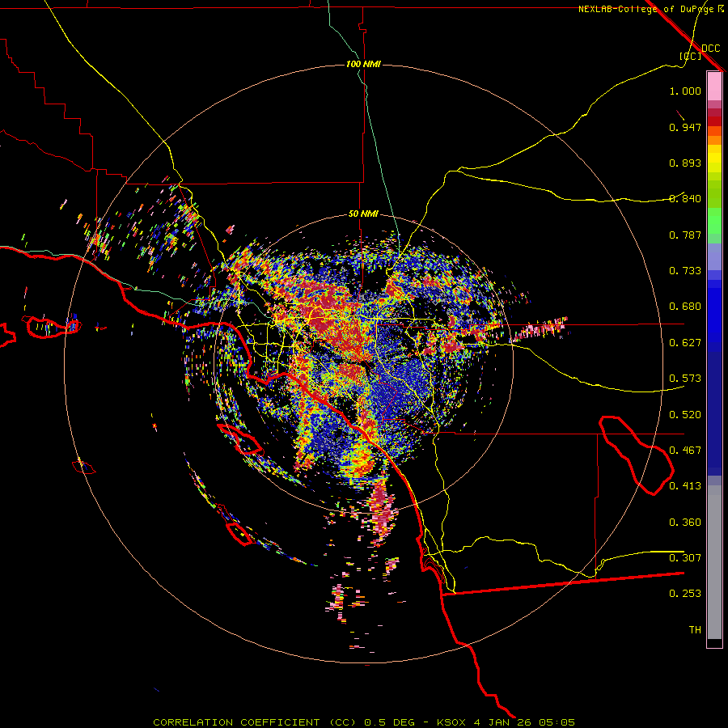Click the 0.467 scale value

click(685, 451)
